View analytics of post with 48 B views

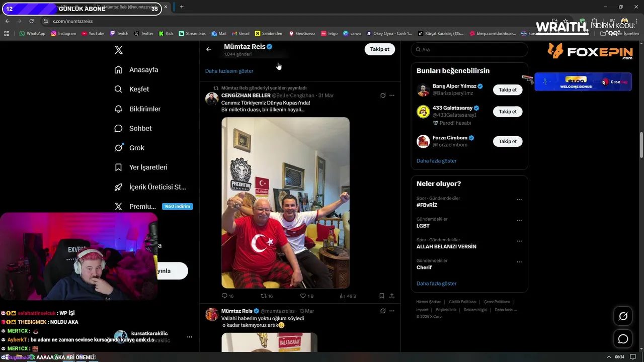click(x=348, y=296)
